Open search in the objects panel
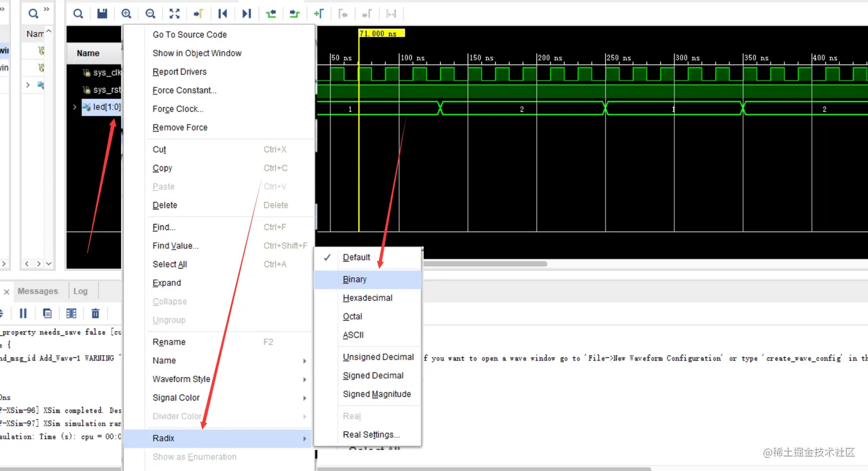Screen dimensions: 868x471 pos(33,13)
